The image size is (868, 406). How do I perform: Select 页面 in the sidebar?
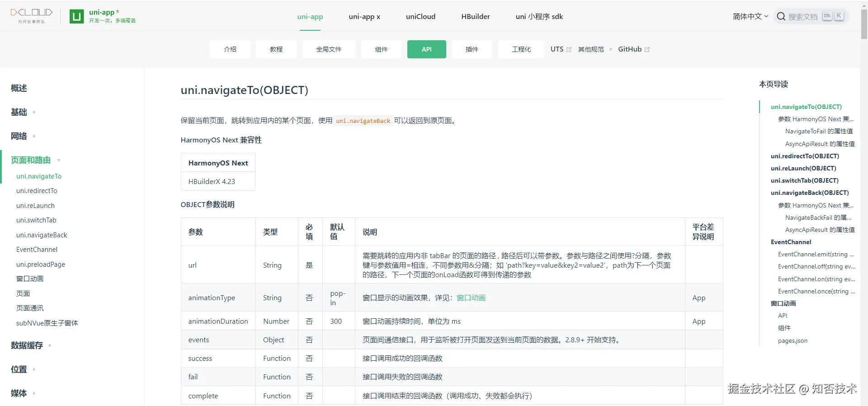click(23, 294)
